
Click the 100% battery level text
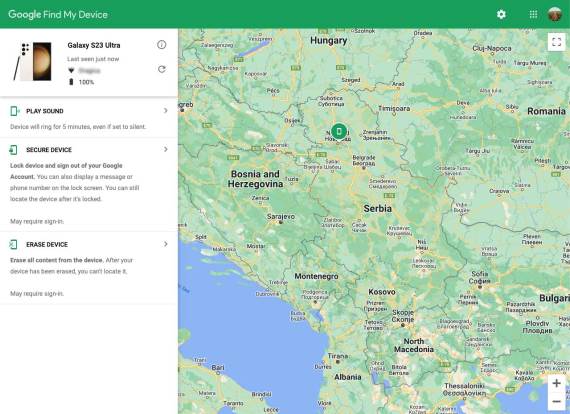pos(86,82)
